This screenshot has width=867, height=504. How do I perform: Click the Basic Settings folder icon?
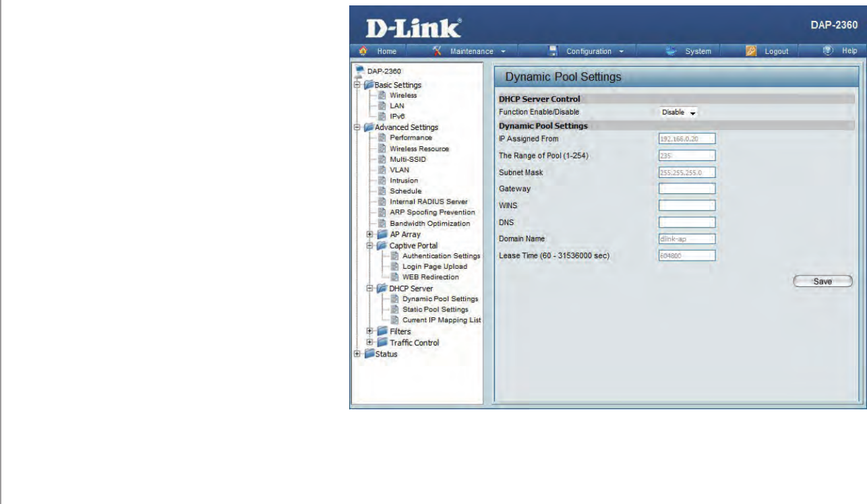[x=369, y=85]
